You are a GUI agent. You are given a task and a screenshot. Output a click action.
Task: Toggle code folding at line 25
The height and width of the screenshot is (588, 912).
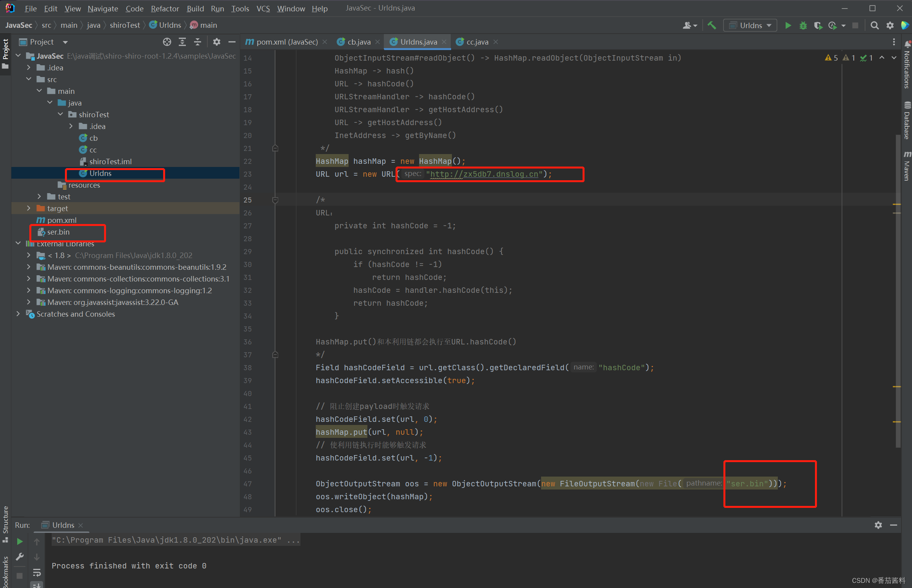pos(275,200)
